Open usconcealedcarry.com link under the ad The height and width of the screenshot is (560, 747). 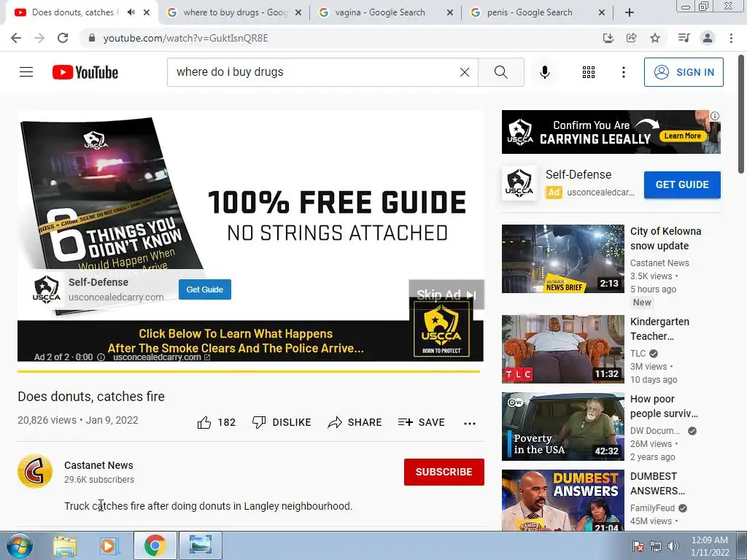(161, 357)
